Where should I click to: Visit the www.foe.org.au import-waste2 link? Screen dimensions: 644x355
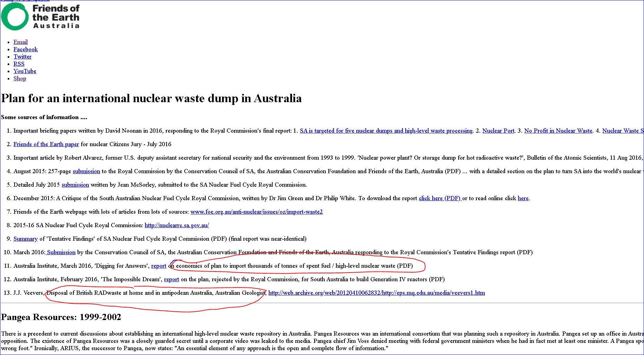[256, 212]
